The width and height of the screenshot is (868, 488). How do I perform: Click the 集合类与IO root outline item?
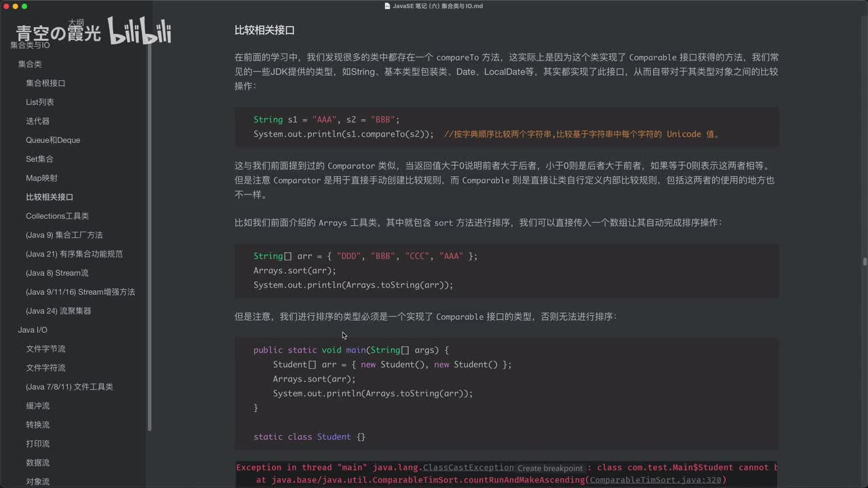pyautogui.click(x=30, y=45)
